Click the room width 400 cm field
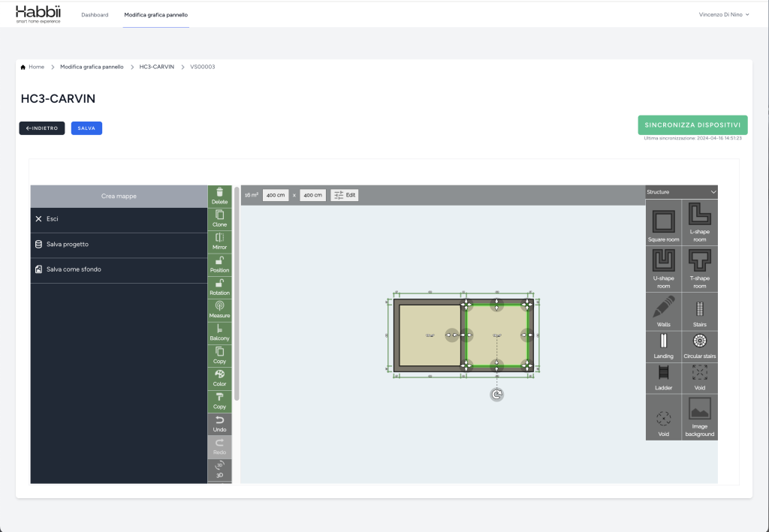This screenshot has height=532, width=769. point(275,195)
